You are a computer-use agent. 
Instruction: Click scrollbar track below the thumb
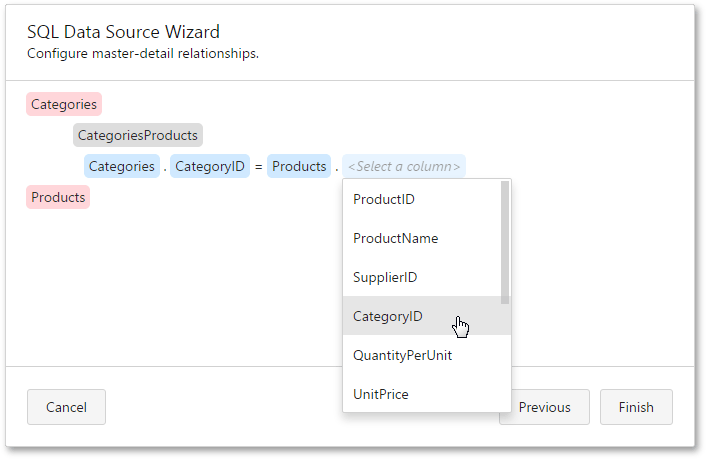505,360
